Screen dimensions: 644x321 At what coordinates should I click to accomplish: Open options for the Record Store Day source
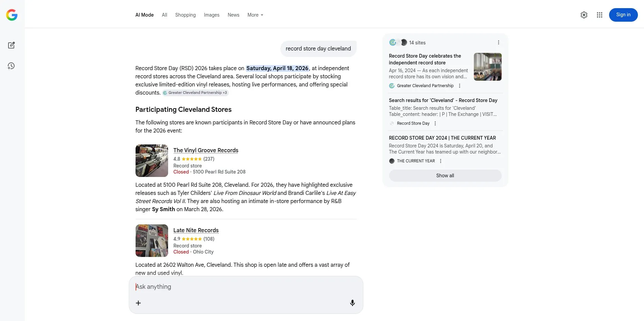pos(435,123)
